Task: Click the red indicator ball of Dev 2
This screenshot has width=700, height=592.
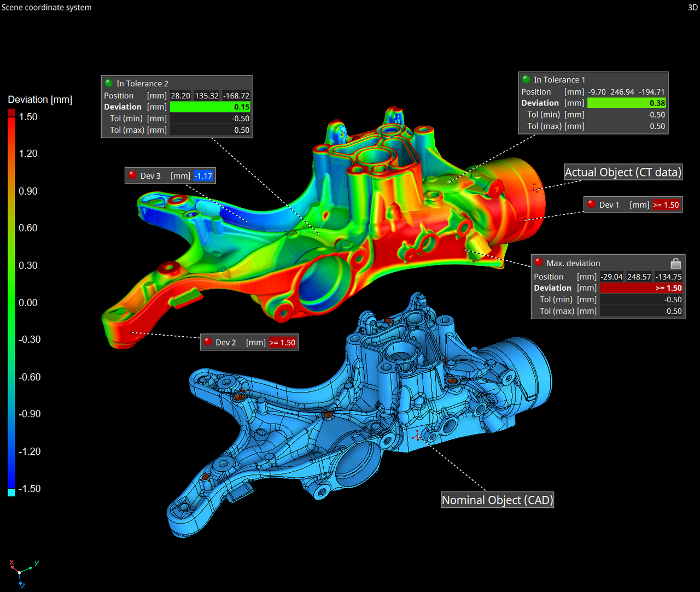Action: [x=208, y=342]
